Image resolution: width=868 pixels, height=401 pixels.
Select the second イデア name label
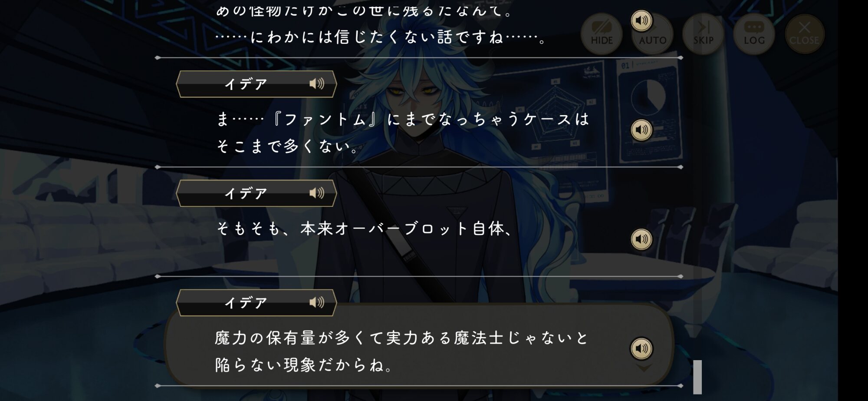tap(246, 193)
